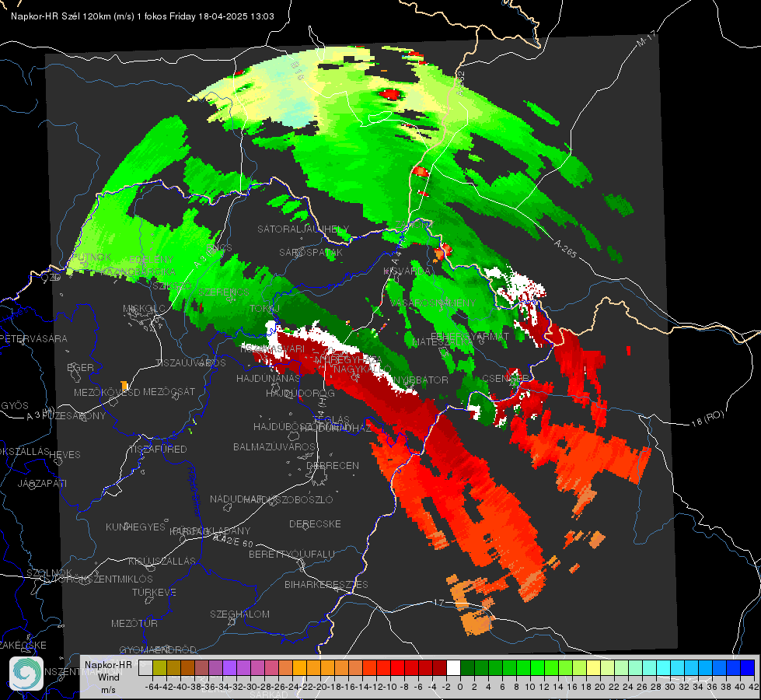Select the PUTNOK label

tap(92, 257)
